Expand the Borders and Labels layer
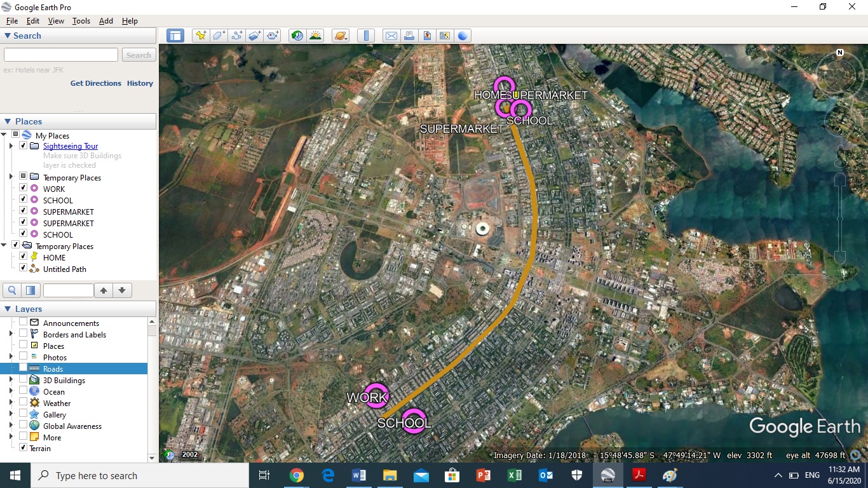868x488 pixels. pyautogui.click(x=11, y=334)
